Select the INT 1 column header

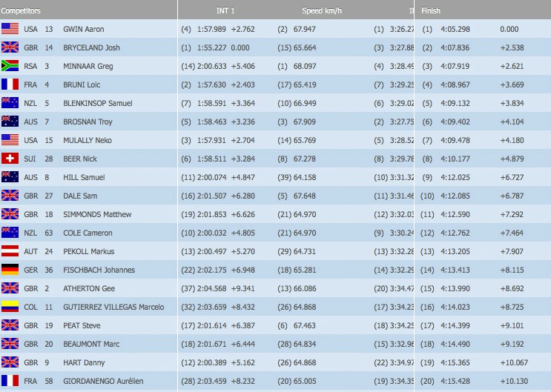(225, 10)
